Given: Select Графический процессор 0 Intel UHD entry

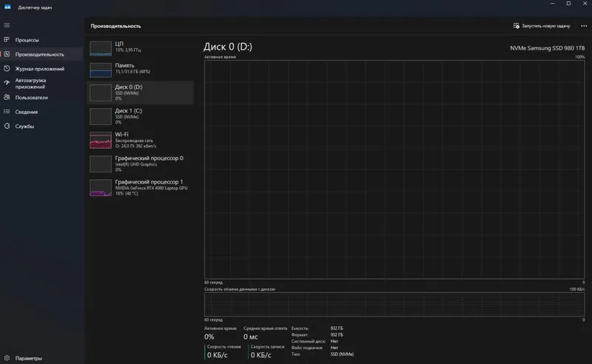Looking at the screenshot, I should point(140,164).
